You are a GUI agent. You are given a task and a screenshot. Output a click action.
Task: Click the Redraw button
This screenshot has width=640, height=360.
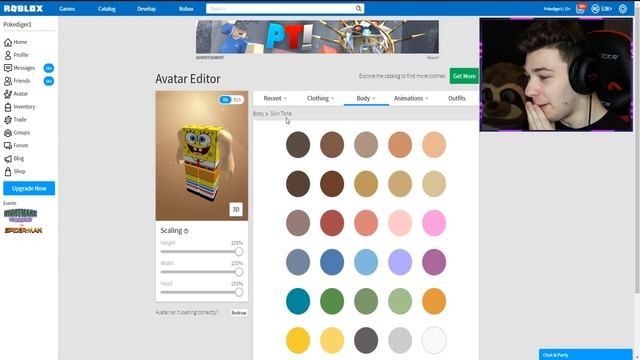(238, 313)
